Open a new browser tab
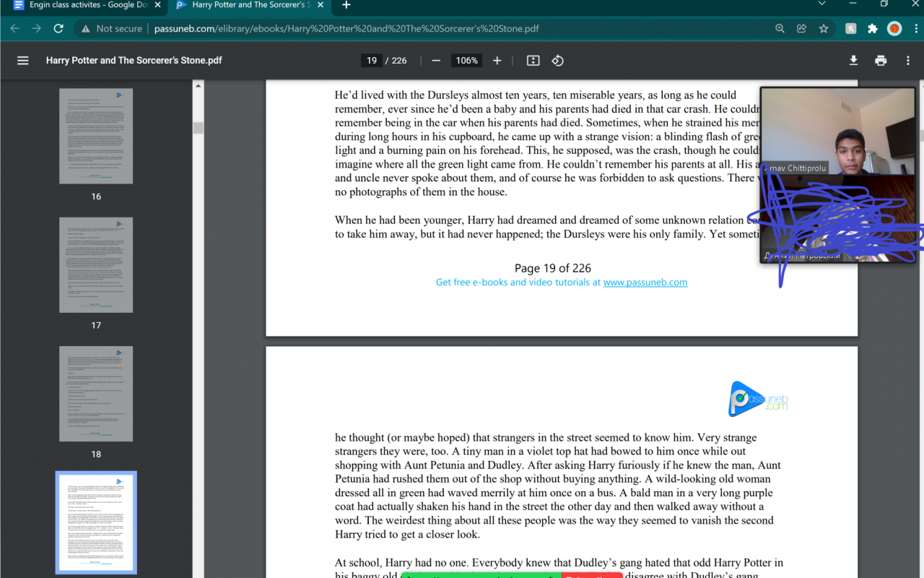 click(x=346, y=5)
